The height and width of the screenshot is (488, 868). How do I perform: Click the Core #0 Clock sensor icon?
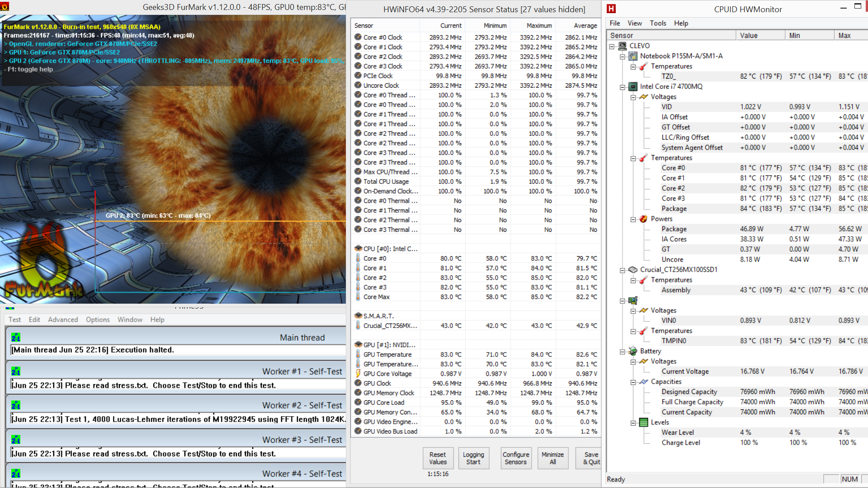pyautogui.click(x=358, y=37)
